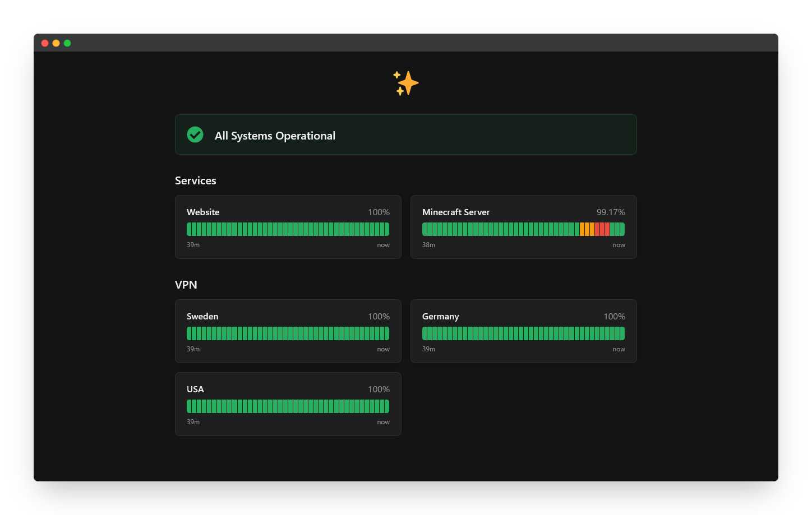Open the USA VPN card title
This screenshot has height=515, width=812.
coord(195,389)
